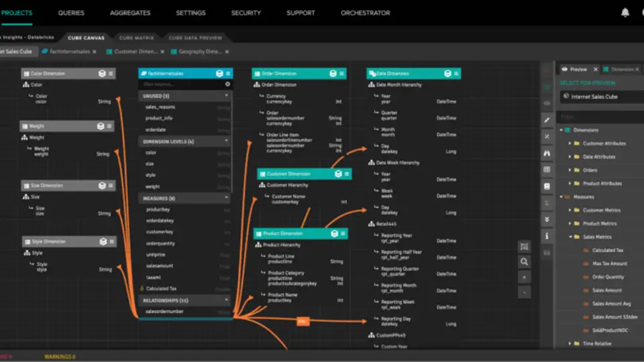Image resolution: width=644 pixels, height=362 pixels.
Task: Switch to the Customer Dimen... tab
Action: (x=136, y=52)
